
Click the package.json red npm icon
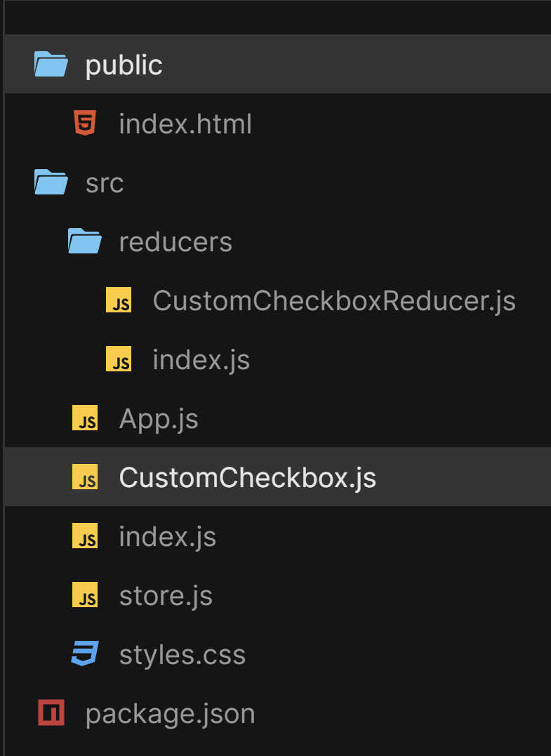point(50,713)
